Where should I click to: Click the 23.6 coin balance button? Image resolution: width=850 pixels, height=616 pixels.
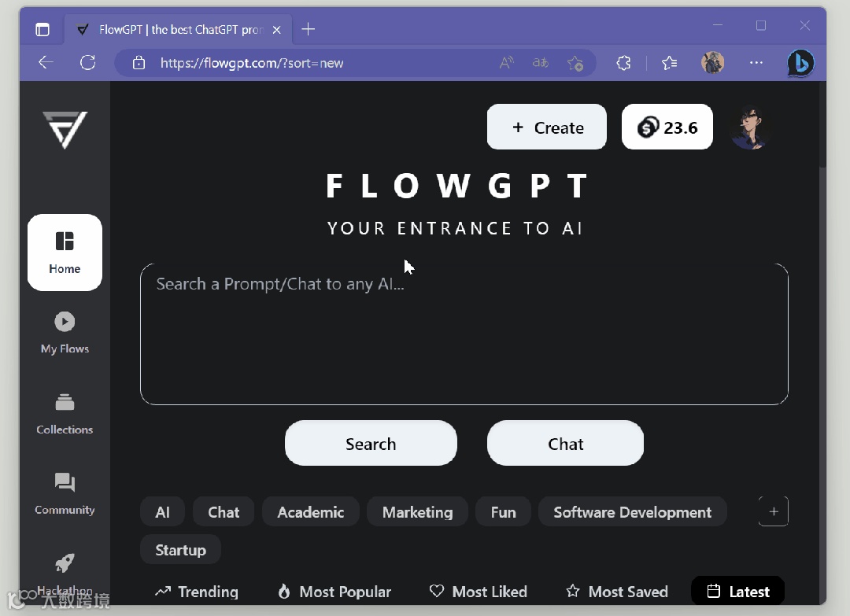[x=667, y=127]
